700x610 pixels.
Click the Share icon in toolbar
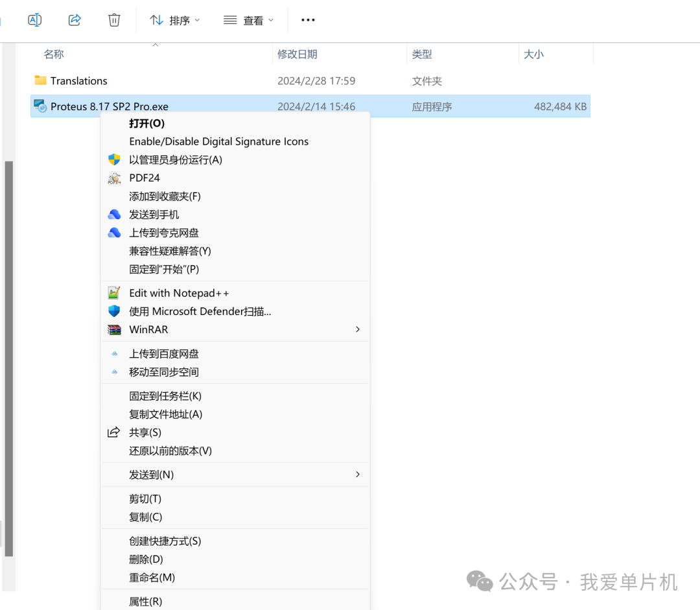pos(75,20)
